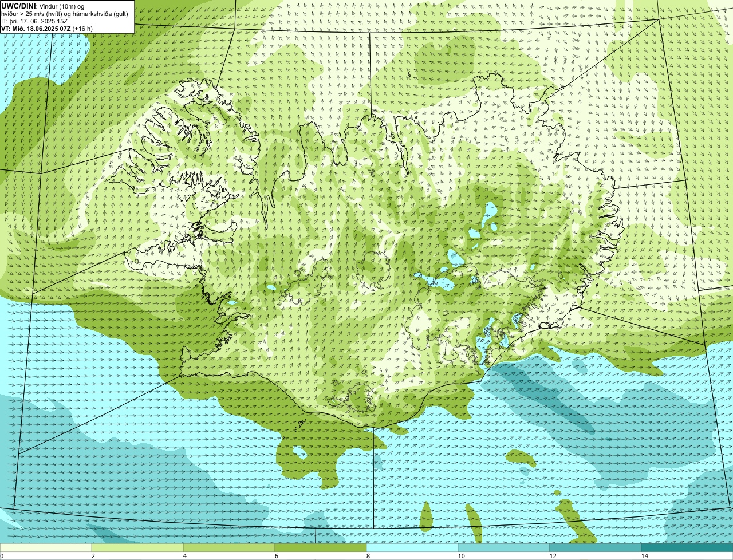This screenshot has height=560, width=733.
Task: Click the teal 12–14 m/s legend swatch
Action: 596,547
